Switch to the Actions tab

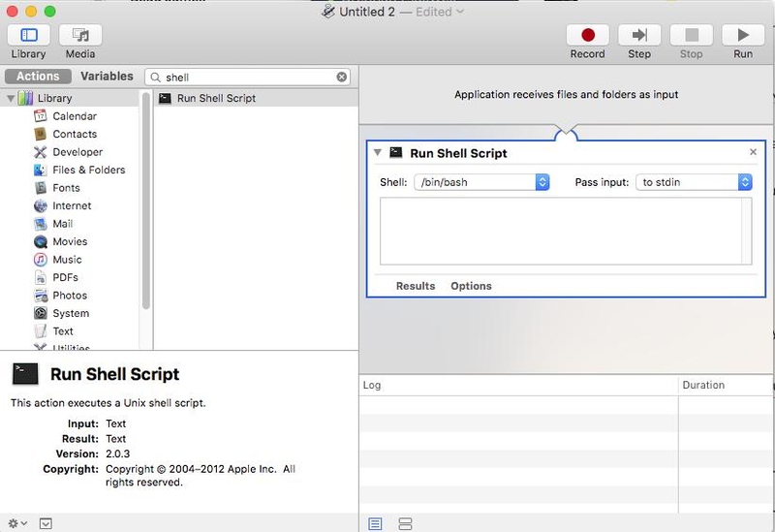tap(38, 77)
